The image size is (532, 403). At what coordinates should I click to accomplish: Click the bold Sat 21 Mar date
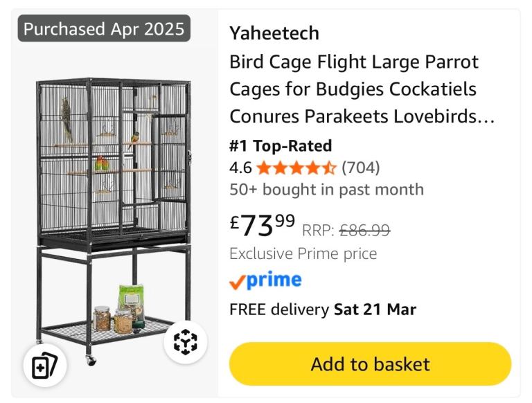(x=375, y=310)
